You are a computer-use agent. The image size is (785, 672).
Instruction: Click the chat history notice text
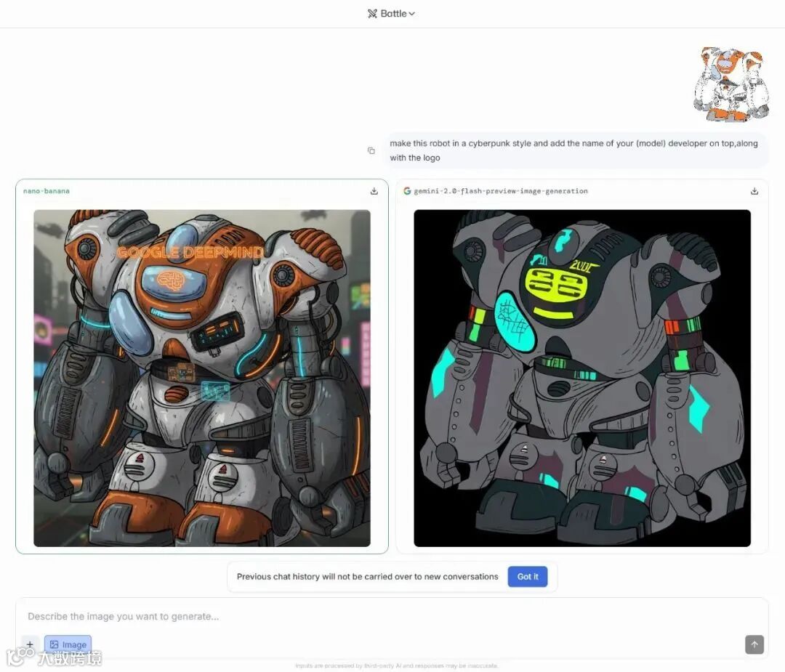tap(368, 576)
